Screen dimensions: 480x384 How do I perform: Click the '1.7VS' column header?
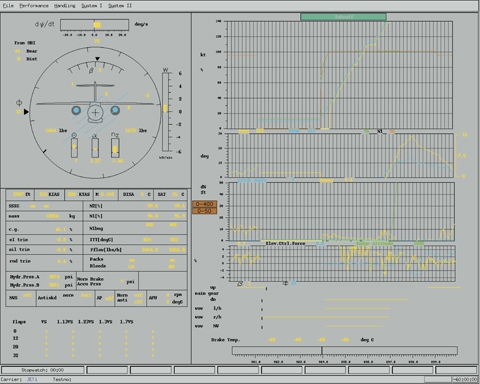coord(126,322)
